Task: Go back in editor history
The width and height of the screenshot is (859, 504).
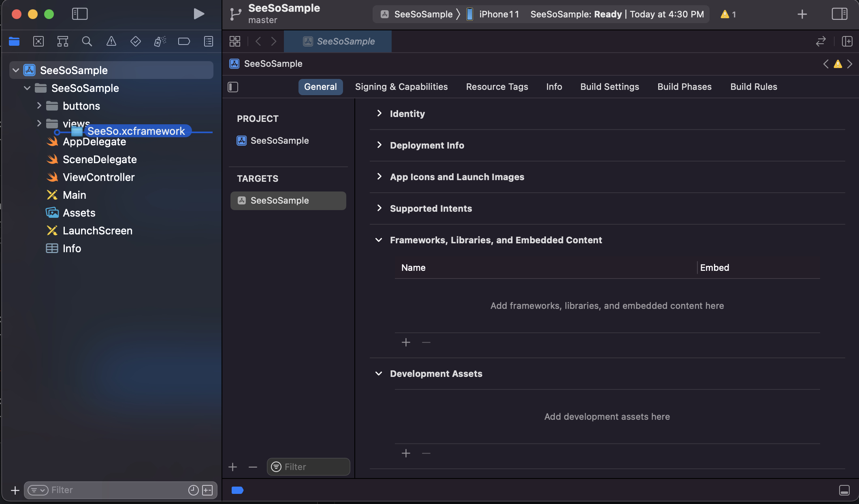Action: [x=258, y=41]
